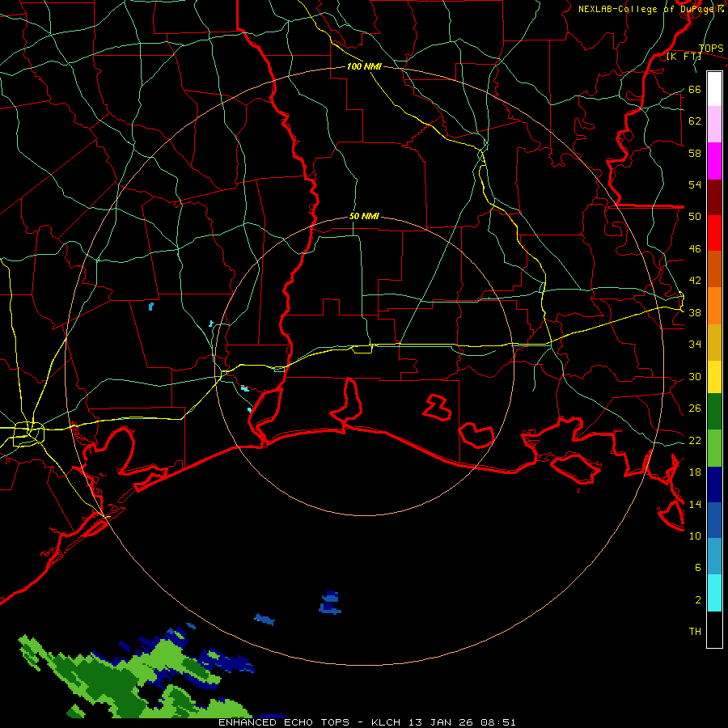Click the legend value '54'
Viewport: 728px width, 728px height.
point(695,184)
